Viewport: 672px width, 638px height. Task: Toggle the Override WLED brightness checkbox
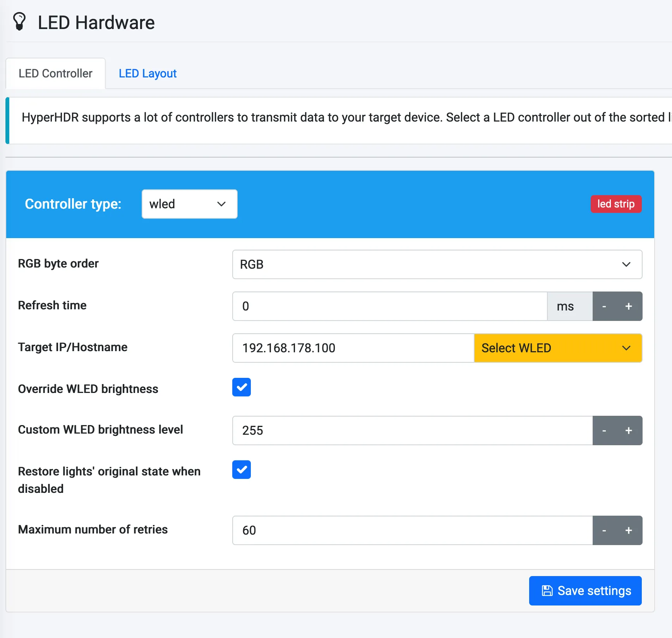(x=241, y=387)
